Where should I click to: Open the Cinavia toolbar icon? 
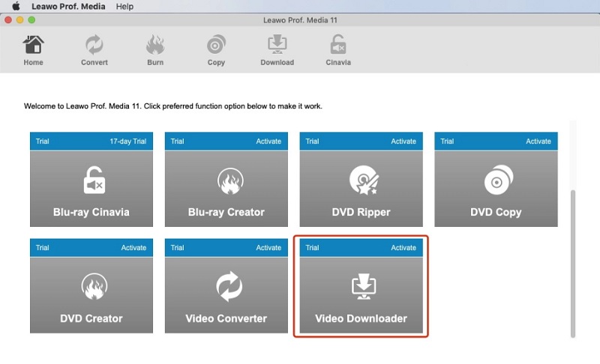click(338, 50)
